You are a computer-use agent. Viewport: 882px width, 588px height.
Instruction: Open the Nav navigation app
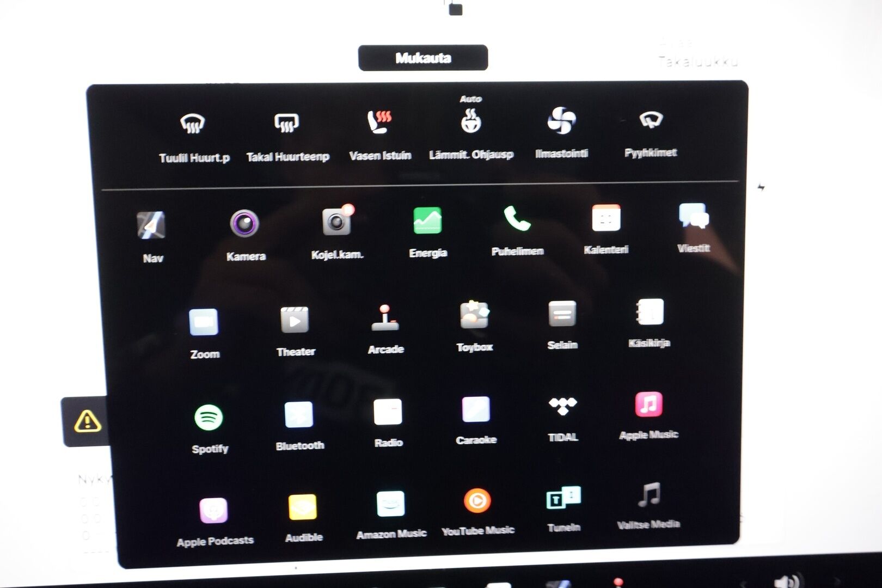pyautogui.click(x=151, y=225)
